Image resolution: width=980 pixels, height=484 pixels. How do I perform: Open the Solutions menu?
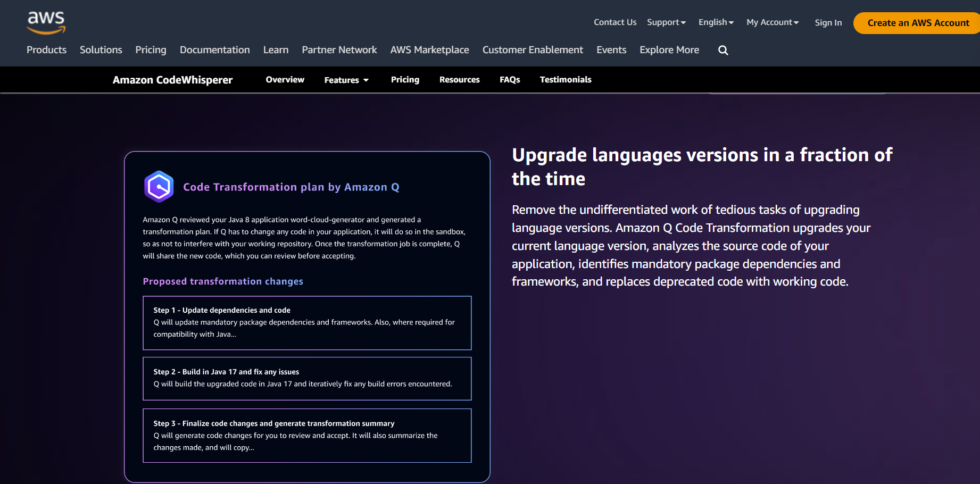(x=101, y=50)
